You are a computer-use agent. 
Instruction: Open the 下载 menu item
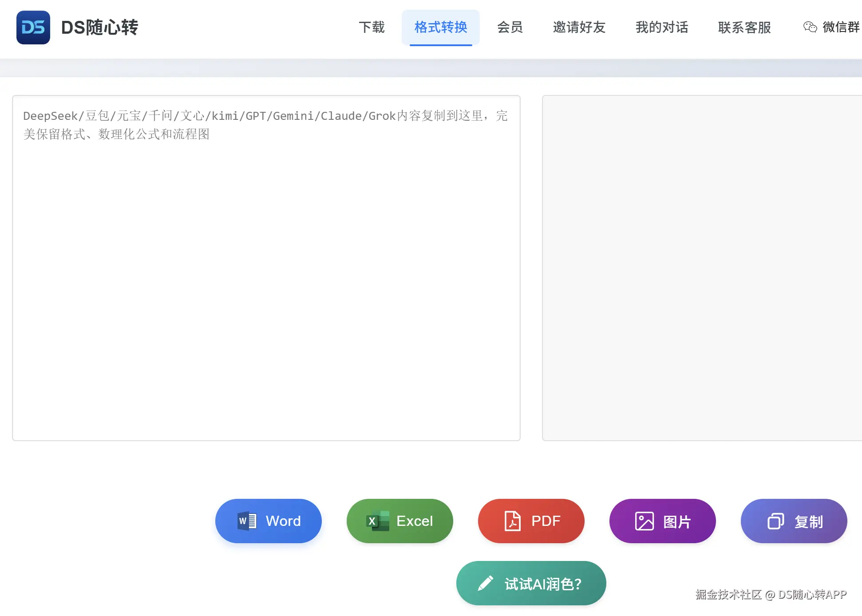pos(372,28)
